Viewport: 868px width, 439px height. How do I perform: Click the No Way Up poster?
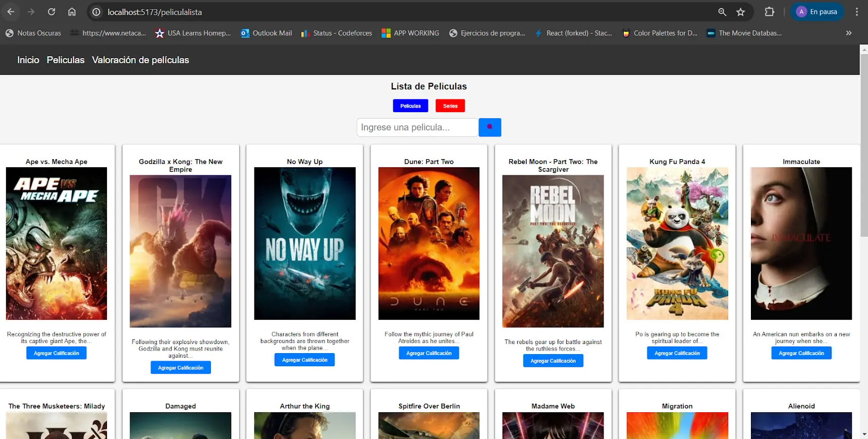coord(305,243)
